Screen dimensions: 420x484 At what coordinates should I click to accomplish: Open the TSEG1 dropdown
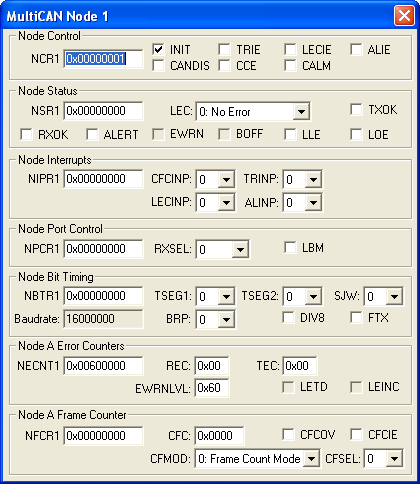[x=215, y=296]
